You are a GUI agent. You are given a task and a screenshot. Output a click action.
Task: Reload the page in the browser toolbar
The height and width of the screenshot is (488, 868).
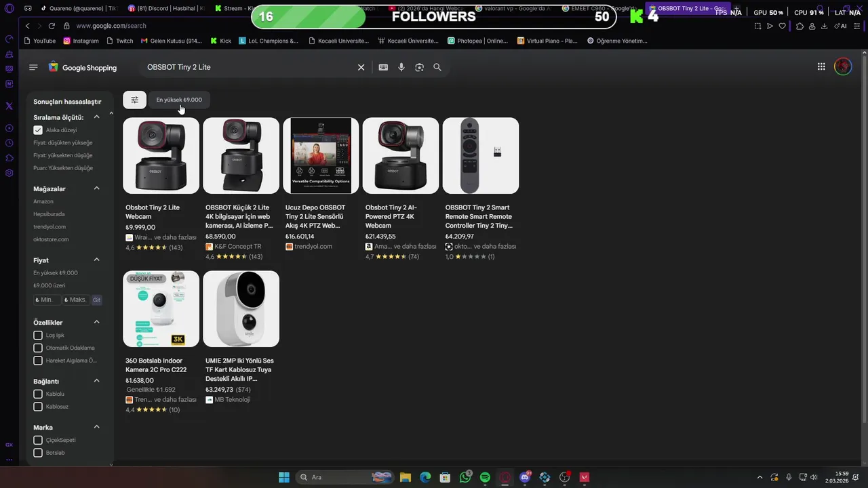point(52,26)
